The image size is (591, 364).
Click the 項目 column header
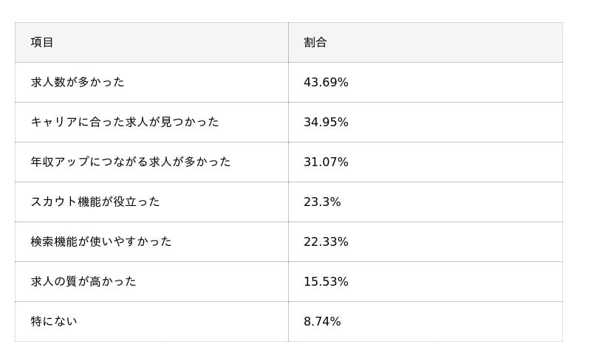click(x=42, y=43)
